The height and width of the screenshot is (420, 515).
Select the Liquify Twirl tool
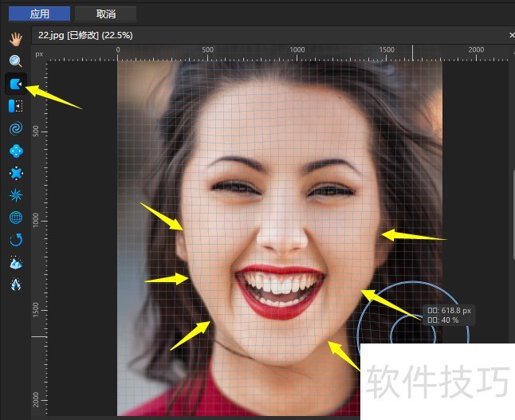coord(16,128)
